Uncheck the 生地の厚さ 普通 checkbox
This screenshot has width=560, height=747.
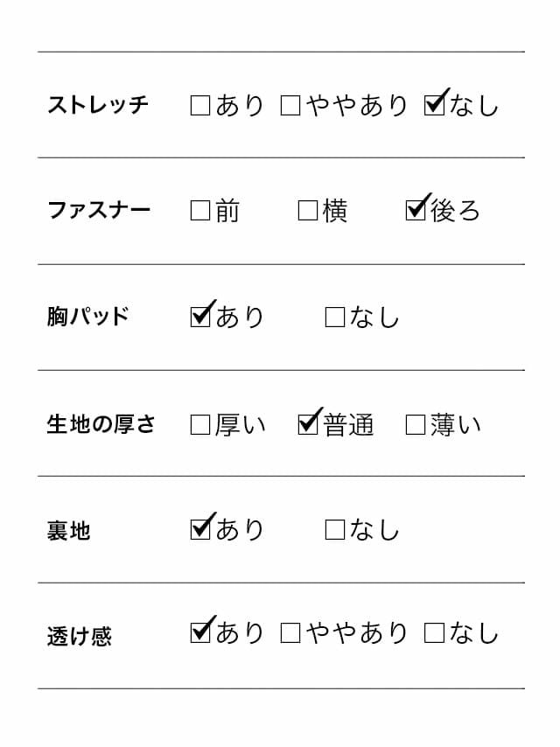(x=308, y=424)
